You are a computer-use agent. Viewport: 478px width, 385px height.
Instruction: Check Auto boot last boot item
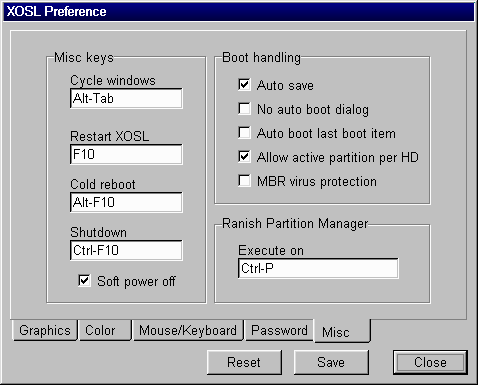coord(244,133)
